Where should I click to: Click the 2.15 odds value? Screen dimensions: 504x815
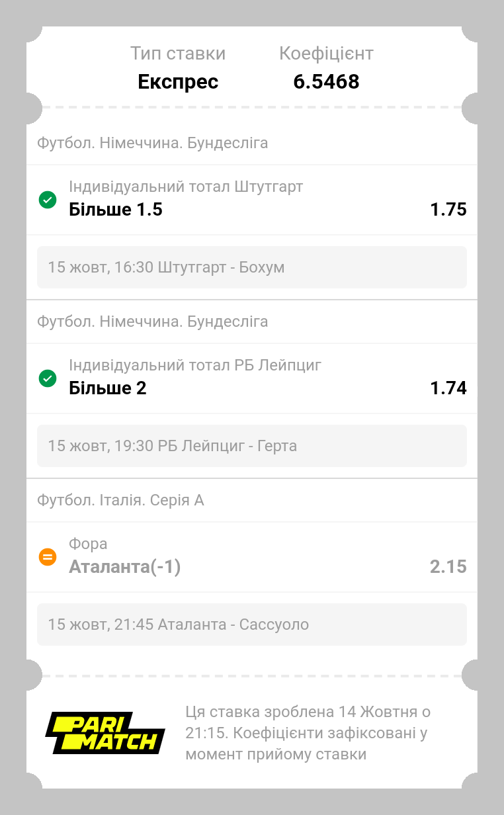pos(448,567)
